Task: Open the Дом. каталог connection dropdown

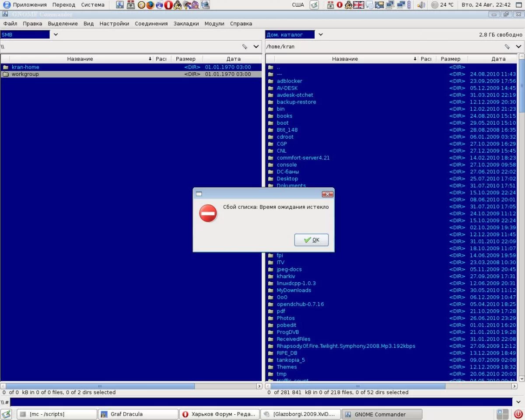Action: 321,35
